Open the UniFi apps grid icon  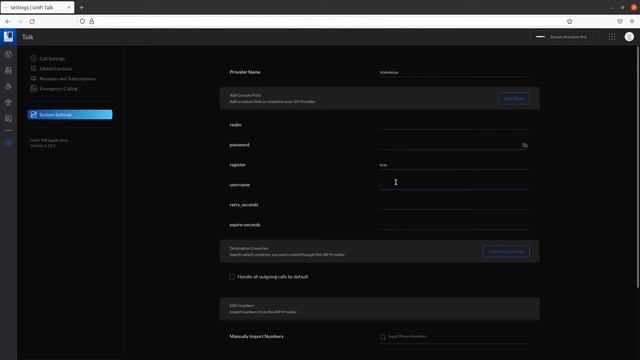pos(612,37)
